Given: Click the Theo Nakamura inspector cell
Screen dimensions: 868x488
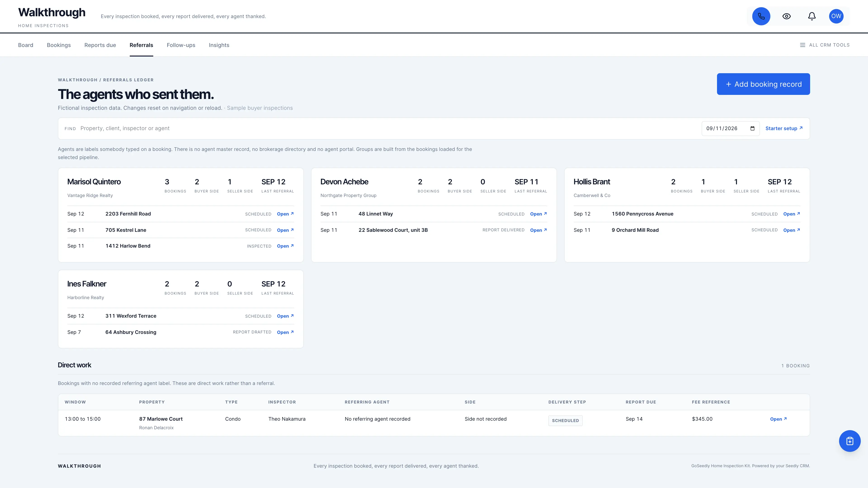Looking at the screenshot, I should 287,419.
